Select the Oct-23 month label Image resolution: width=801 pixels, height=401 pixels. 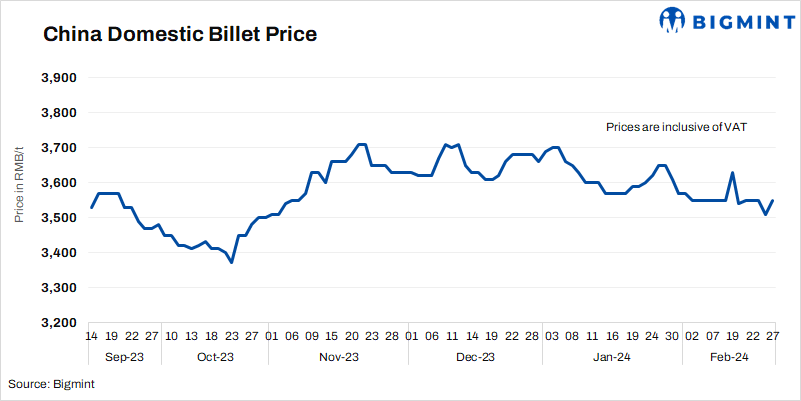click(x=215, y=357)
